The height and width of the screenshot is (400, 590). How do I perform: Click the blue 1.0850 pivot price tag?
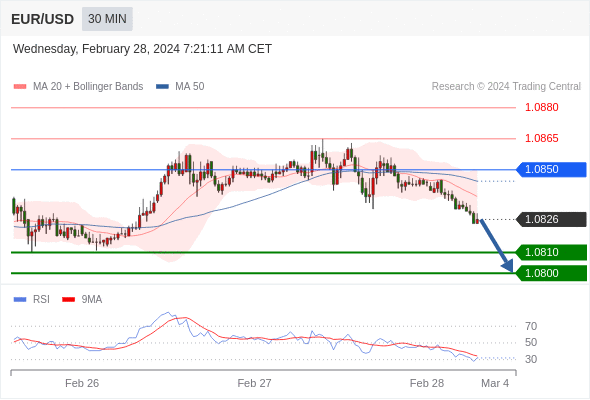click(551, 170)
